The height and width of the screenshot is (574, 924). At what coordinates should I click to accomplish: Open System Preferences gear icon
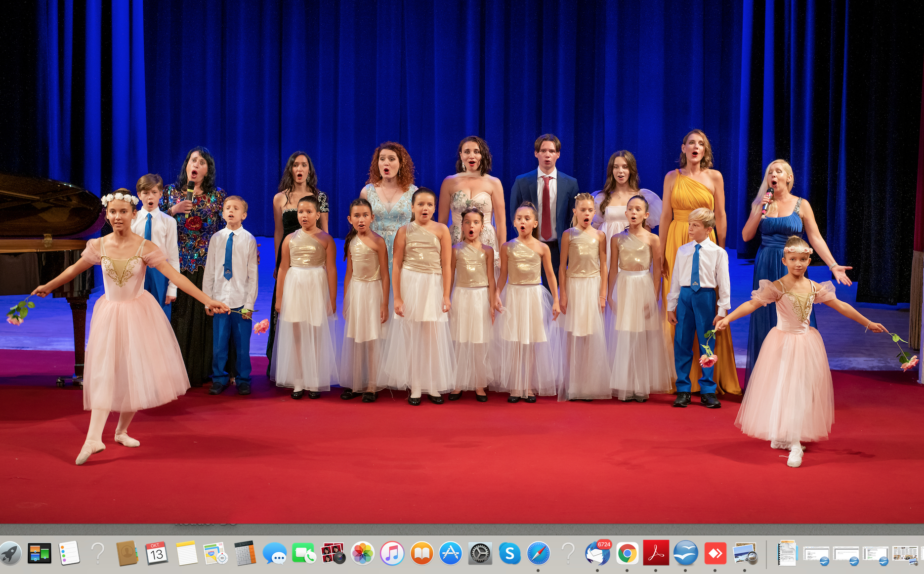480,553
